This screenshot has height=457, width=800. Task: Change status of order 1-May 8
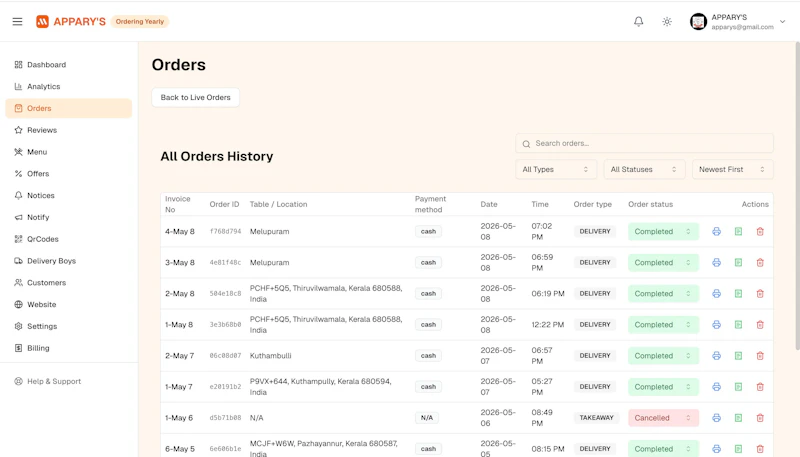663,325
